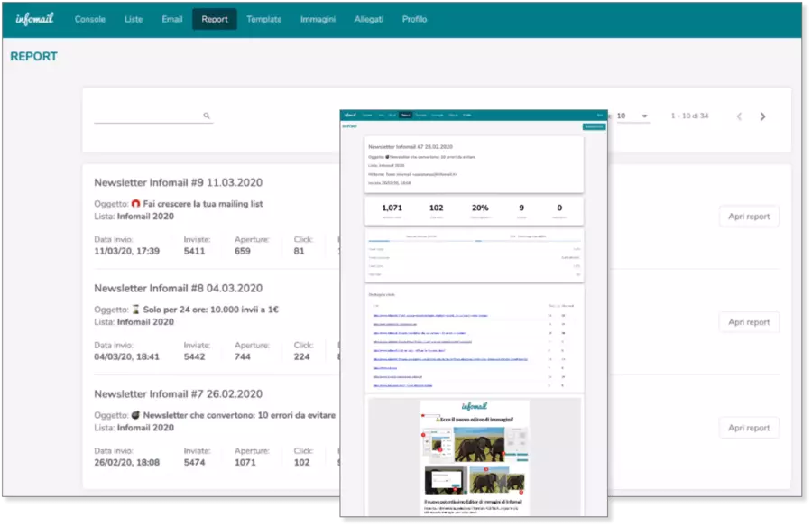Open the rows-per-page dropdown showing 10
The height and width of the screenshot is (527, 812).
(632, 116)
